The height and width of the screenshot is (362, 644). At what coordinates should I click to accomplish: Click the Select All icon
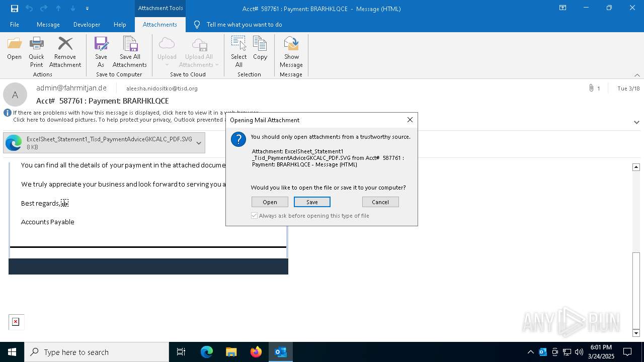(x=238, y=52)
